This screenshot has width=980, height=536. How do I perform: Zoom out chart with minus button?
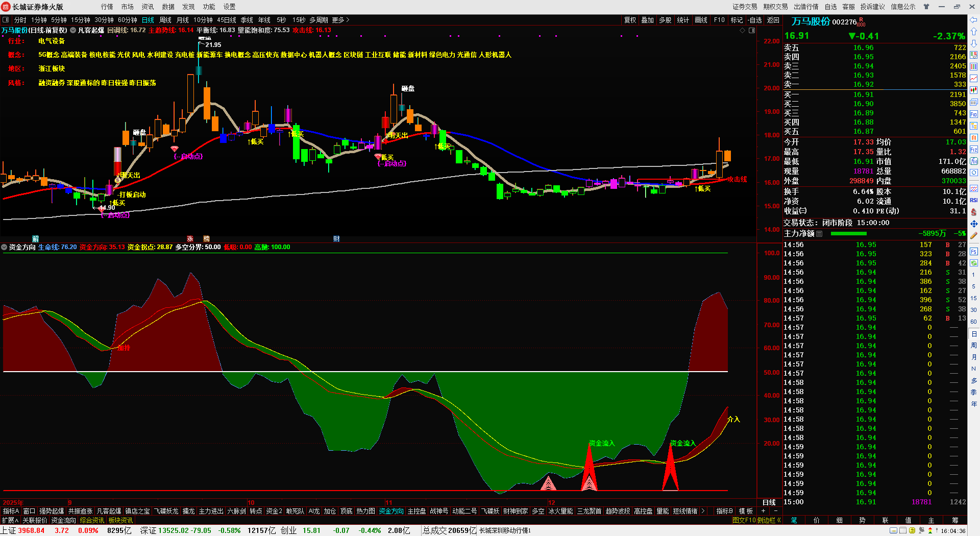(776, 511)
